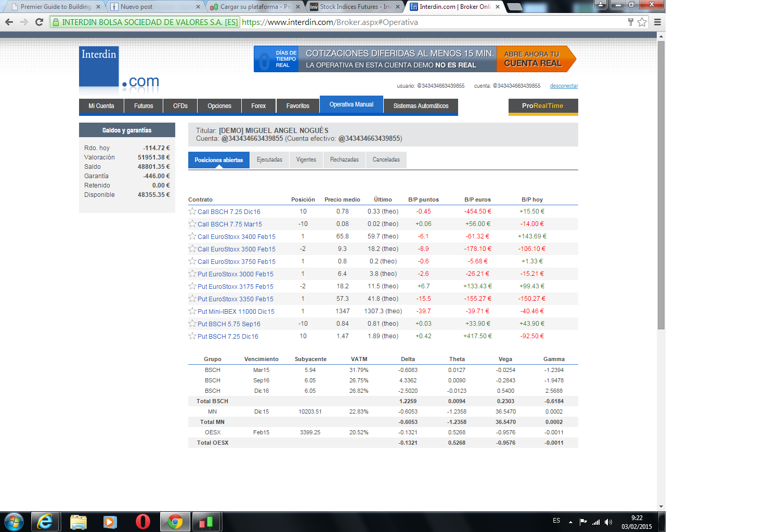Click the Interdin.com logo
Viewport: 780px width, 532px height.
[120, 70]
